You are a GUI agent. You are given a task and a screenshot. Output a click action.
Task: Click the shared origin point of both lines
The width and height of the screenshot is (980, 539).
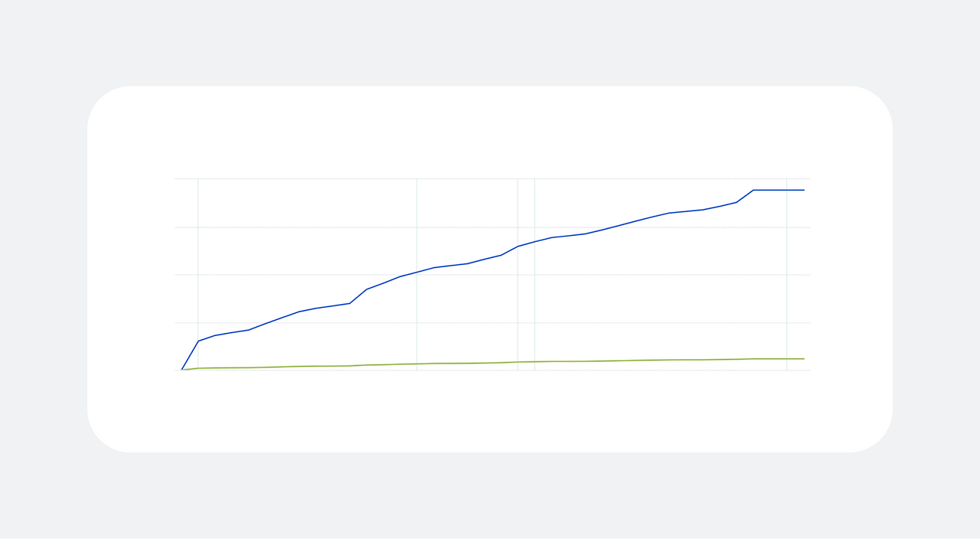181,370
